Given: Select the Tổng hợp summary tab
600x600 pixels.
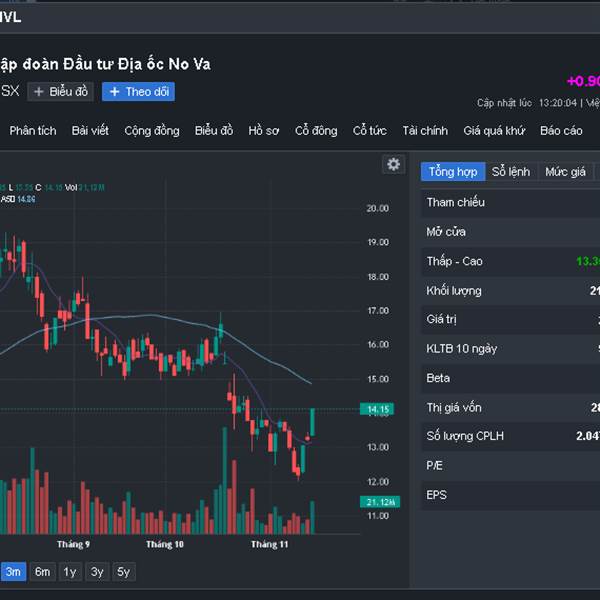Looking at the screenshot, I should pos(453,172).
